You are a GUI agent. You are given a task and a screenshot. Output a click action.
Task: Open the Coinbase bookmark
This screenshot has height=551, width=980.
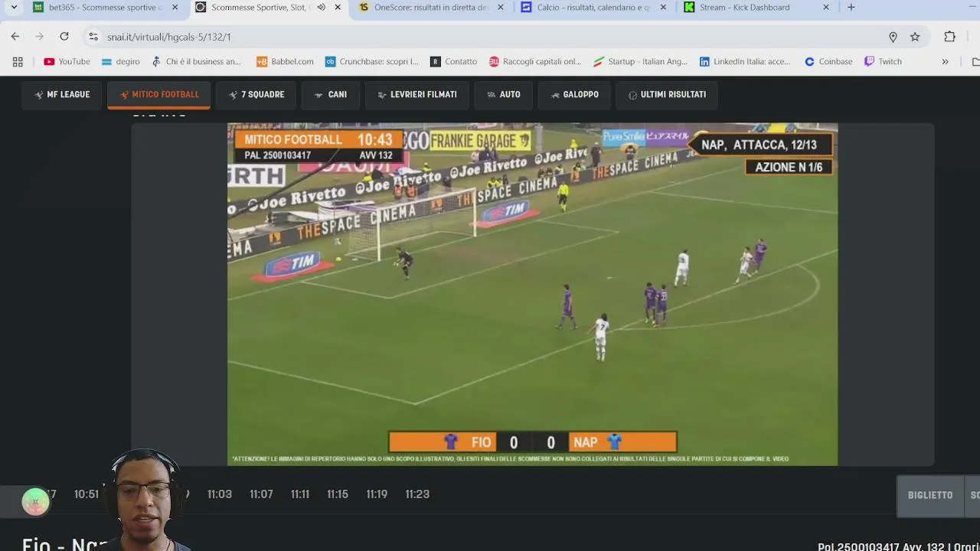[x=828, y=61]
